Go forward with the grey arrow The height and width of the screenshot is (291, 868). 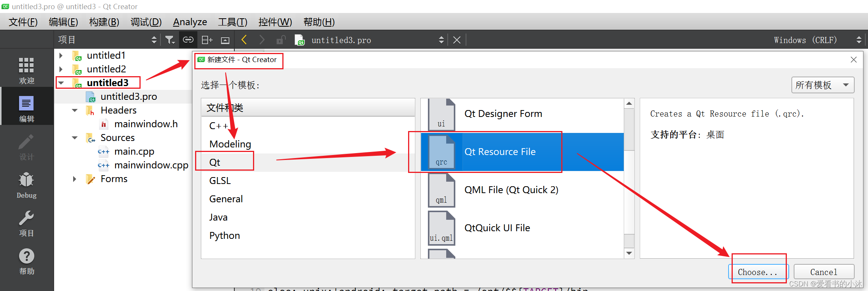click(x=262, y=40)
